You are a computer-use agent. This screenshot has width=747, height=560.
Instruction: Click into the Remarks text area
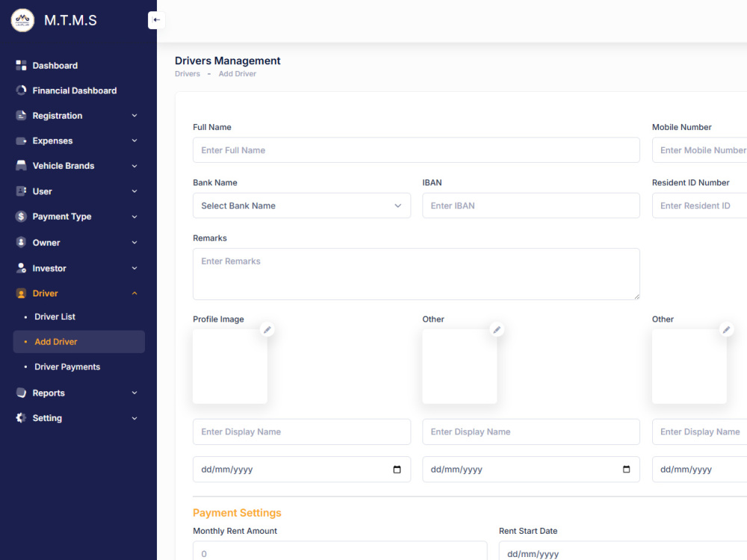pos(416,274)
